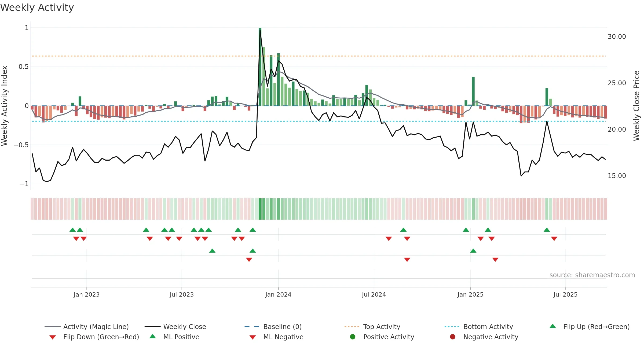This screenshot has width=644, height=362.
Task: Click the Negative Activity red dot
Action: pyautogui.click(x=453, y=337)
